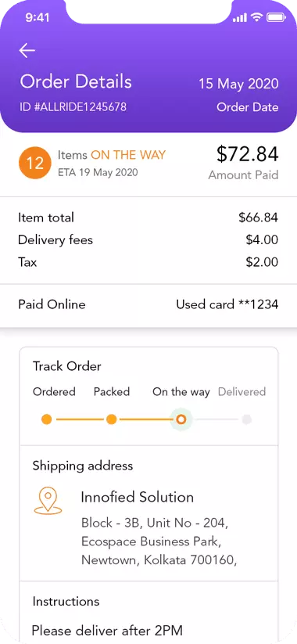Click the order ID #ALLRIDE1245678

tap(73, 107)
